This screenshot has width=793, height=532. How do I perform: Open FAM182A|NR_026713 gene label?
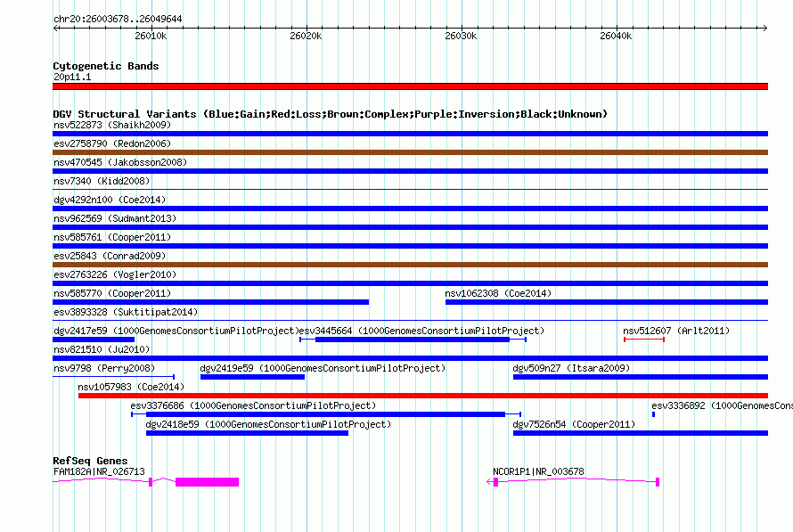(x=99, y=471)
